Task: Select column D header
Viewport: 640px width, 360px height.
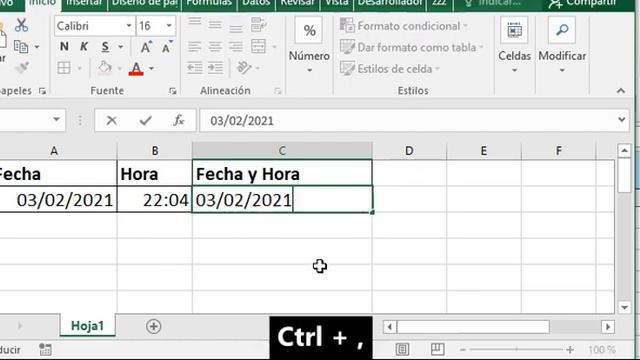Action: point(409,151)
